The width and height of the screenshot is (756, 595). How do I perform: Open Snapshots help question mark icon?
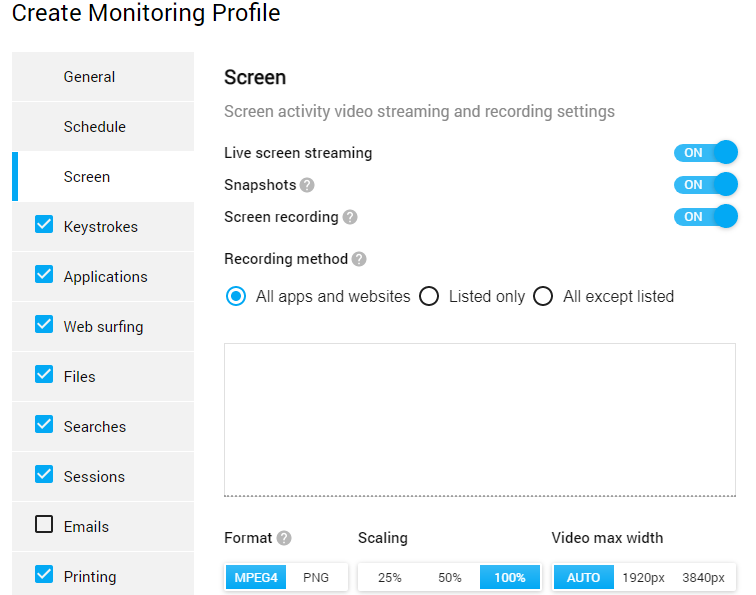pos(307,185)
